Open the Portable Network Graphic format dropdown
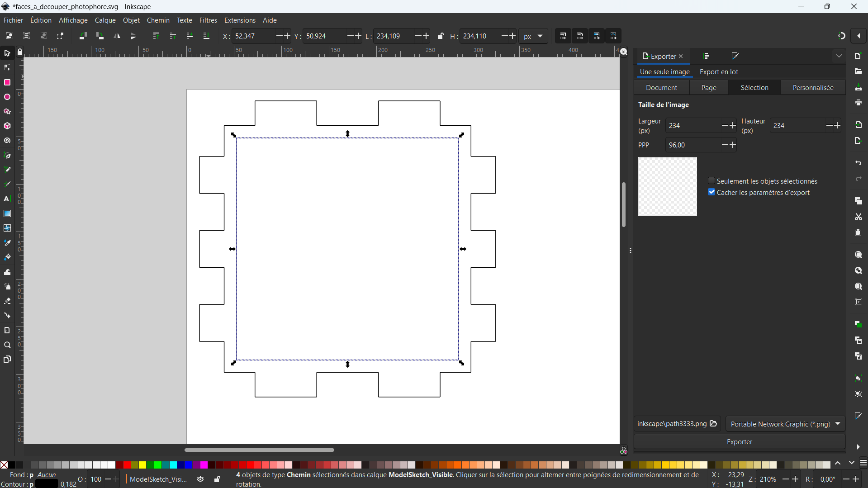The width and height of the screenshot is (868, 488). [785, 424]
